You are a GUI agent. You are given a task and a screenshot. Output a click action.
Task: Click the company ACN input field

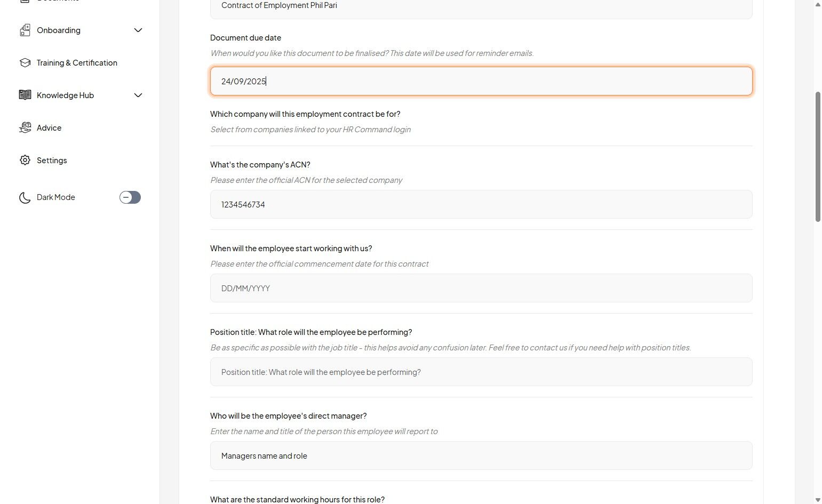coord(481,204)
